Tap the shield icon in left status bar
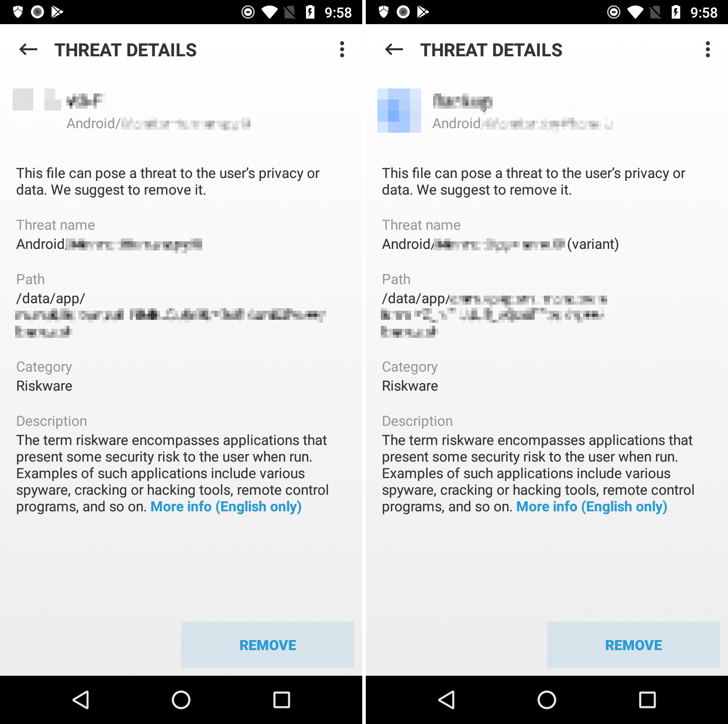Screen dimensions: 728x724 pos(18,12)
